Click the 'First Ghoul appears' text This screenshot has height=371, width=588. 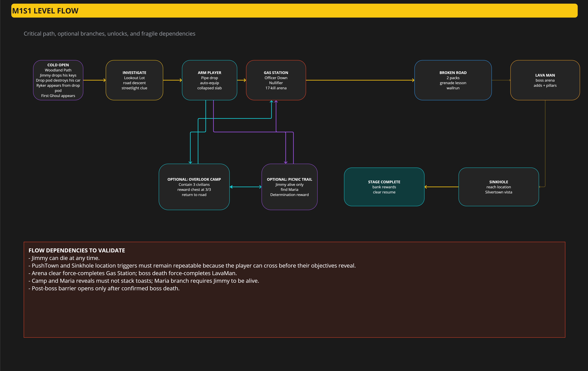pyautogui.click(x=58, y=96)
